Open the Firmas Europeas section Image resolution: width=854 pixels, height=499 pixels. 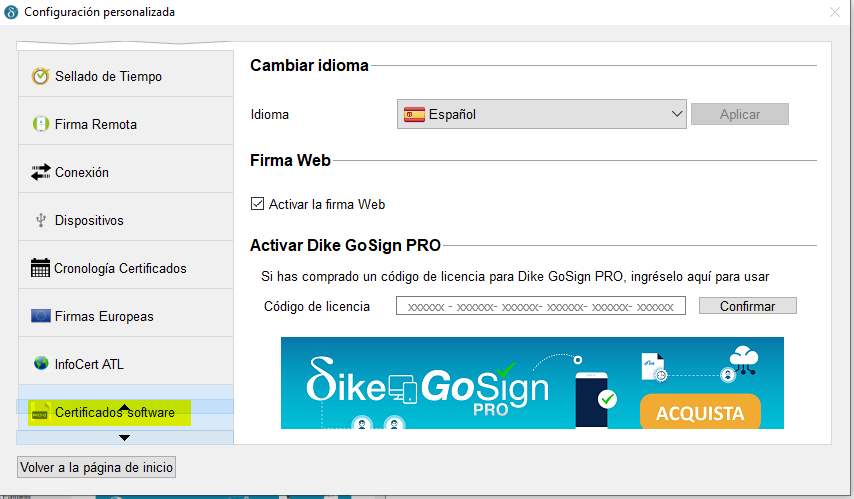[x=126, y=313]
